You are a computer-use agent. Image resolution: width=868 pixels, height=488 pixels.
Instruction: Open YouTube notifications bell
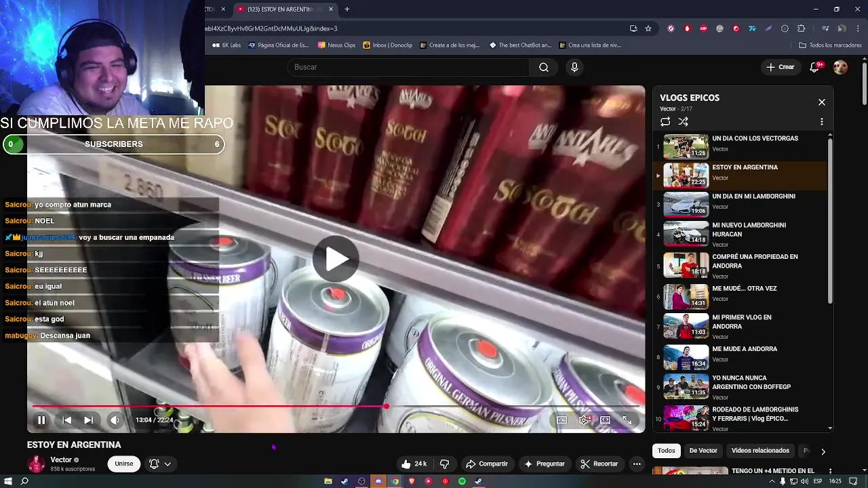coord(816,67)
